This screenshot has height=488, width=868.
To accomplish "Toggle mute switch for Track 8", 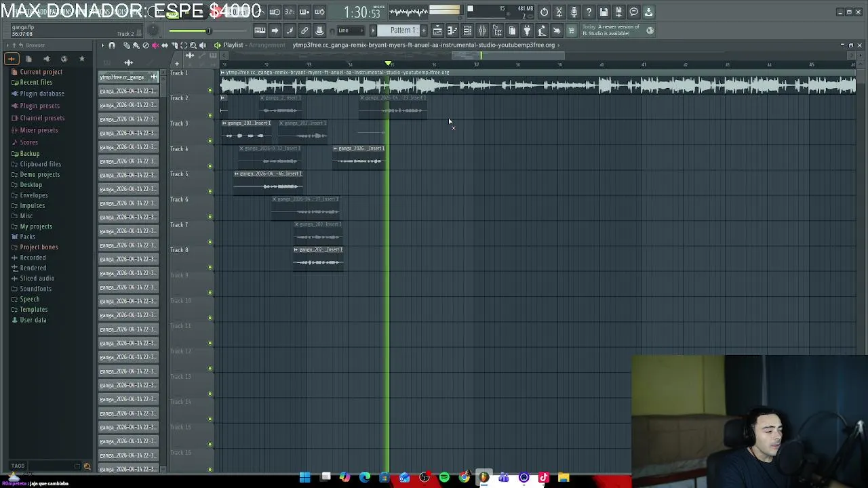I will click(210, 267).
